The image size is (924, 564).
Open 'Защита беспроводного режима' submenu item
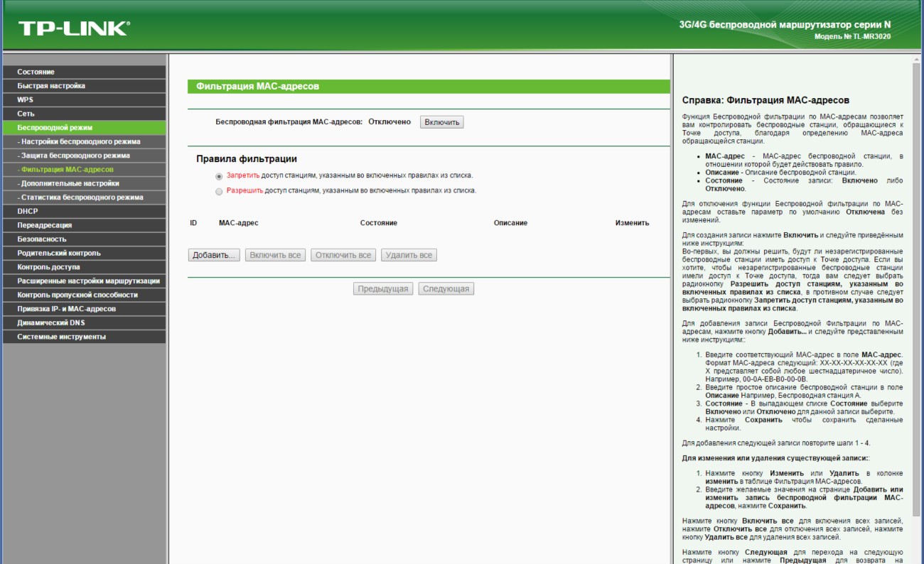click(x=75, y=156)
